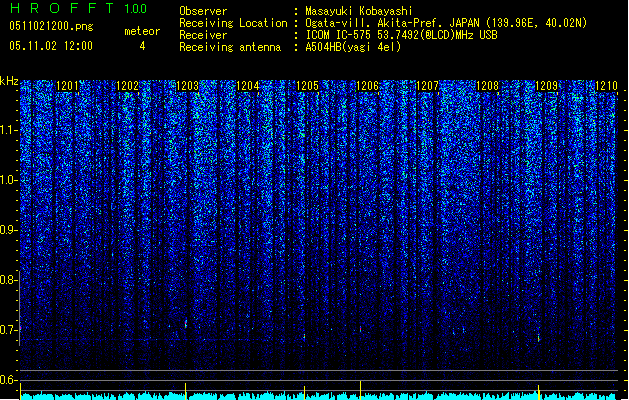Click the 0.7 frequency axis label
The width and height of the screenshot is (629, 400).
[8, 330]
